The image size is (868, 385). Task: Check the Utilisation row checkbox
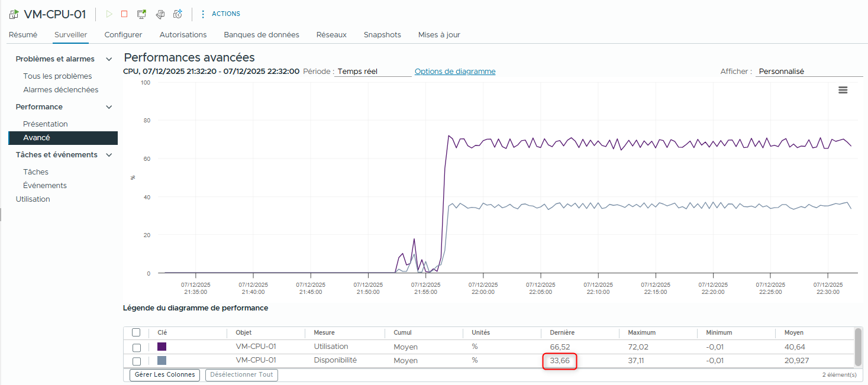pos(137,347)
